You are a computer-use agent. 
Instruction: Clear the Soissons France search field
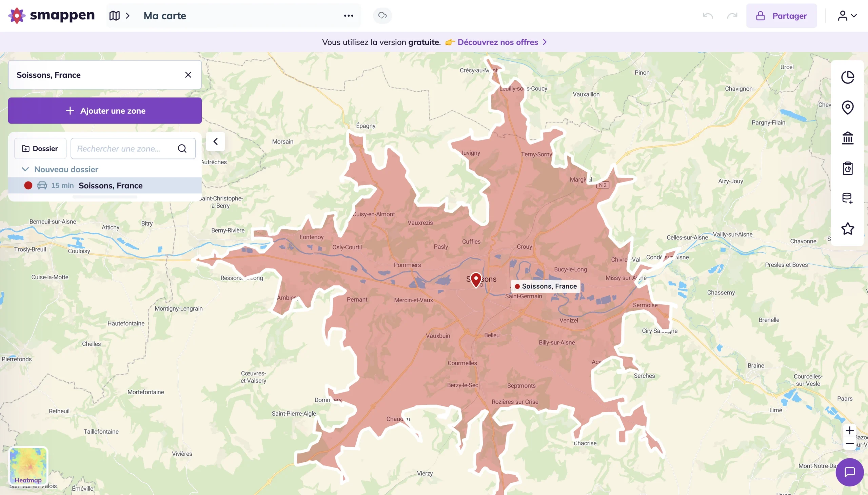[x=188, y=74]
